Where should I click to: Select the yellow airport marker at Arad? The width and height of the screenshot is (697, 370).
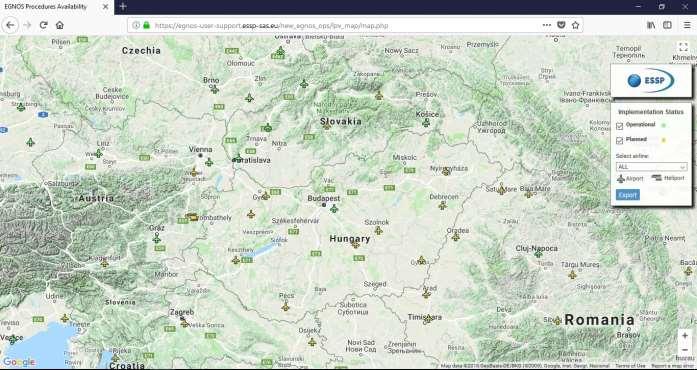point(427,294)
